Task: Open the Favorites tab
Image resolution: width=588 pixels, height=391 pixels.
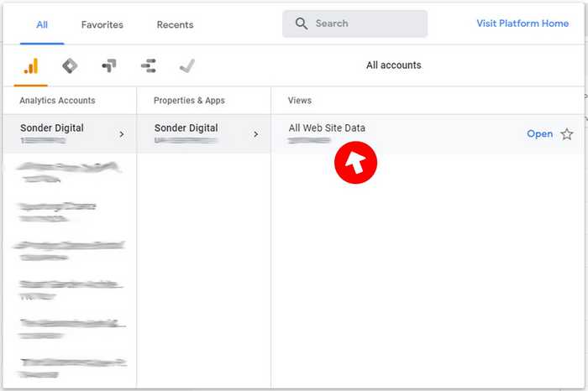Action: click(102, 24)
